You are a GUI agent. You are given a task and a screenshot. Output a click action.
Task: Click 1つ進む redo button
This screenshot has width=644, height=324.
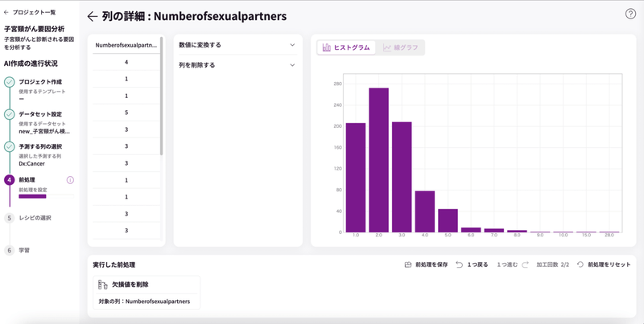pos(513,265)
